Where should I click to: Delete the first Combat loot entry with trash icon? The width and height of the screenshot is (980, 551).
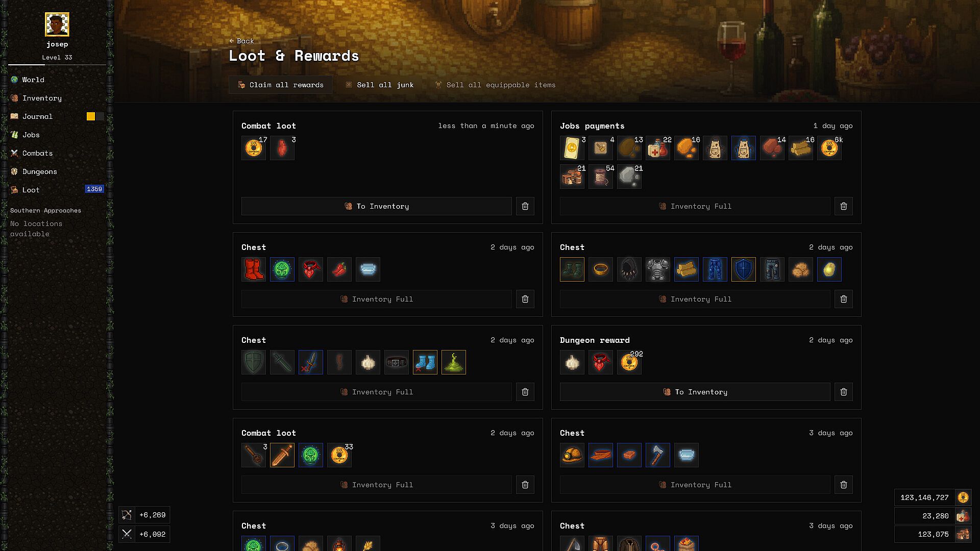pyautogui.click(x=525, y=206)
